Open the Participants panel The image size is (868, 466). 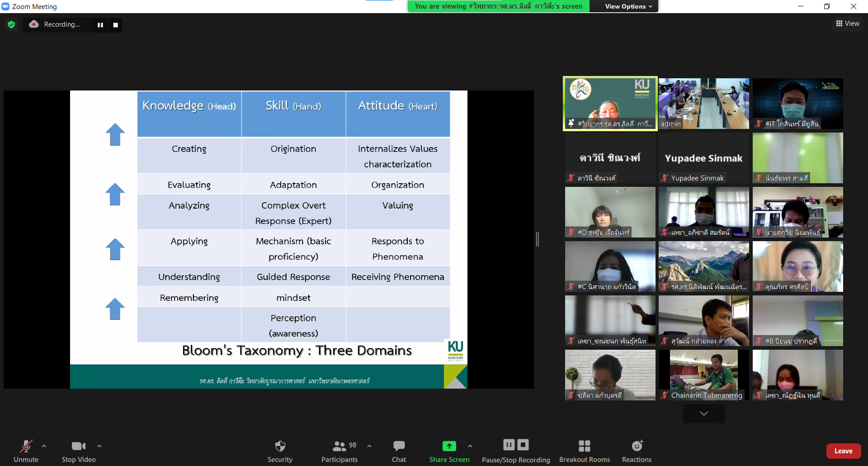point(340,447)
